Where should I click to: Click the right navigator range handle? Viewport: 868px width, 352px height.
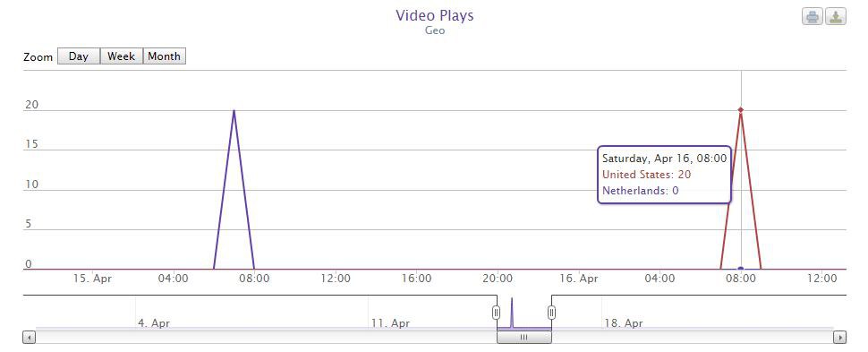click(x=551, y=313)
